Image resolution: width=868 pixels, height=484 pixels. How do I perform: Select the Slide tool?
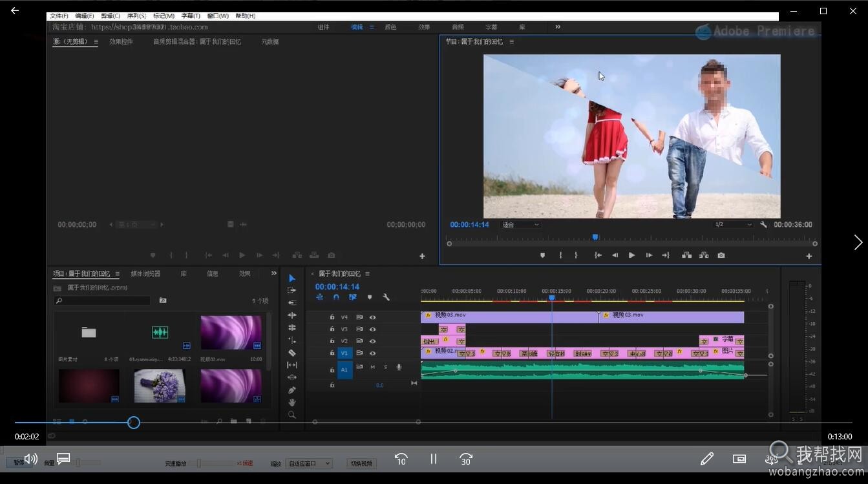292,377
